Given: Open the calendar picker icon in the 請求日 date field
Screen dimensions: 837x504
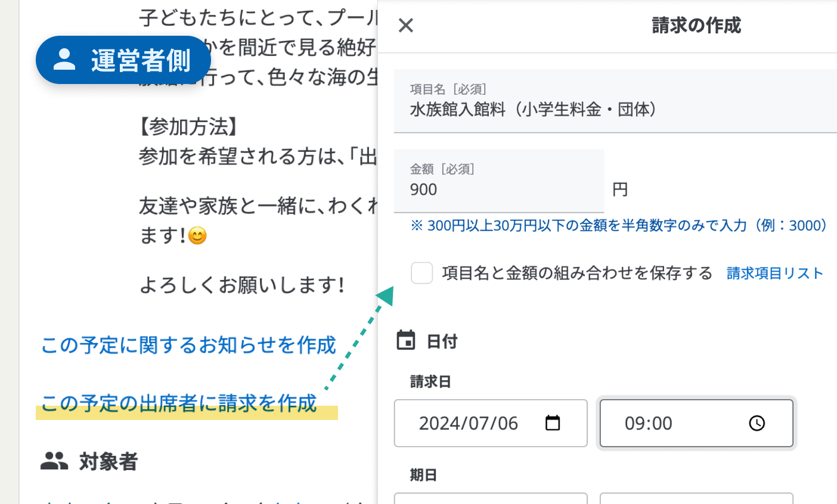Looking at the screenshot, I should [x=553, y=423].
